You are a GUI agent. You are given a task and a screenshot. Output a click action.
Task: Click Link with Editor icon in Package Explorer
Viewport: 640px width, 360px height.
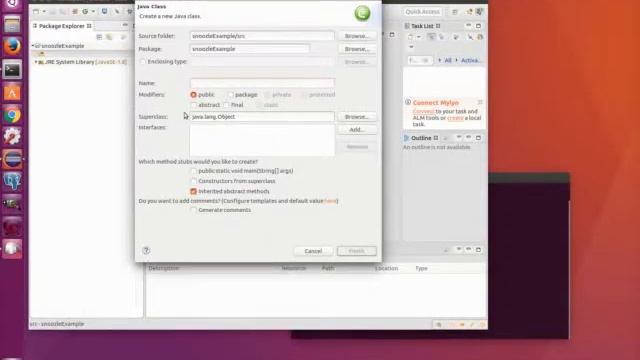point(109,37)
